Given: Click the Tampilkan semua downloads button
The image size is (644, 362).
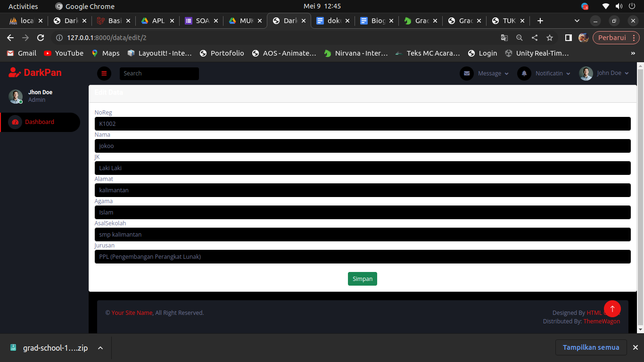Looking at the screenshot, I should pos(591,347).
